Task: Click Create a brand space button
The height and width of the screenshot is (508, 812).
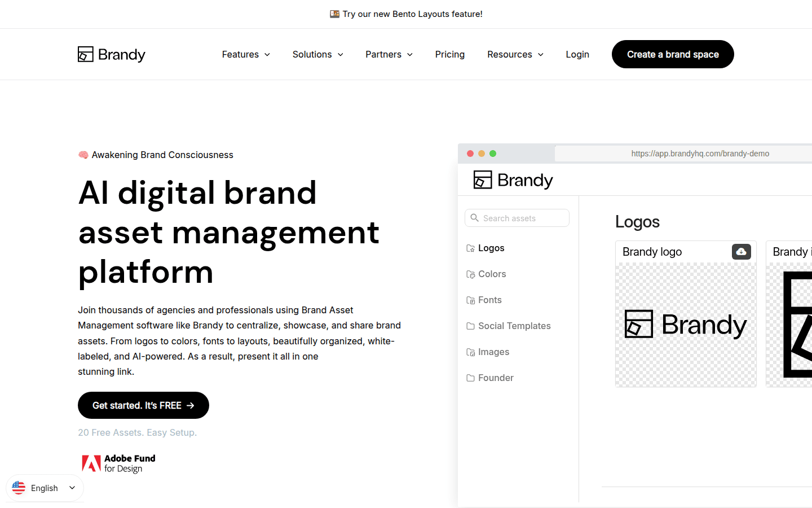Action: point(673,54)
